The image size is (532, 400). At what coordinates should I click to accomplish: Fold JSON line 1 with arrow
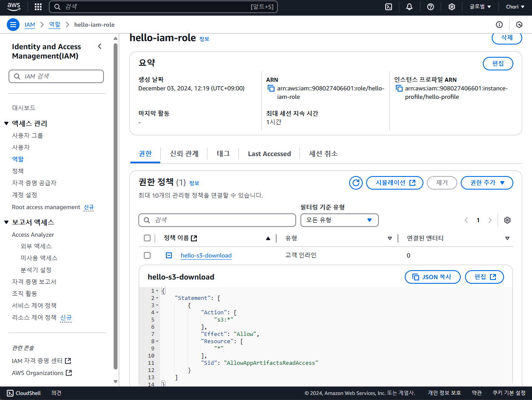coord(157,291)
